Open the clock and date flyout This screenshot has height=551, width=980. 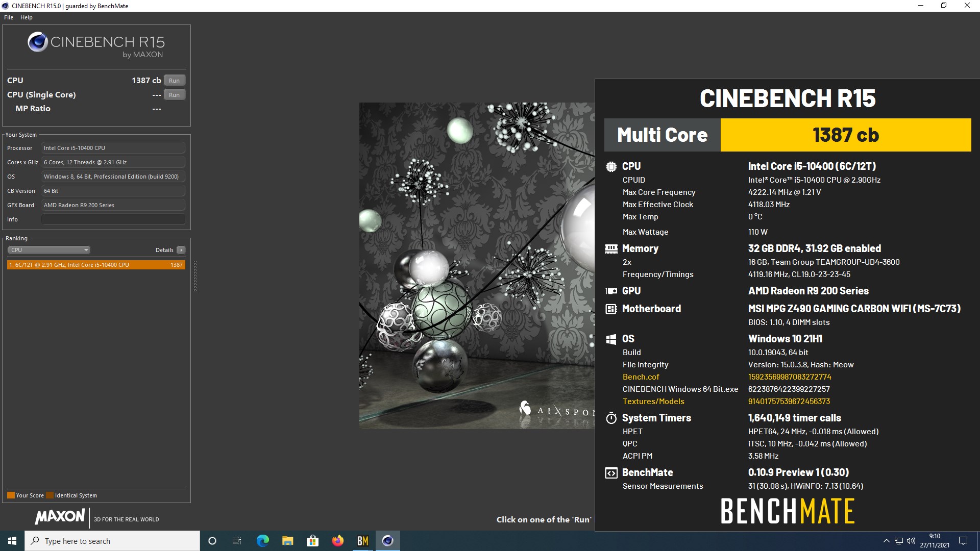935,541
